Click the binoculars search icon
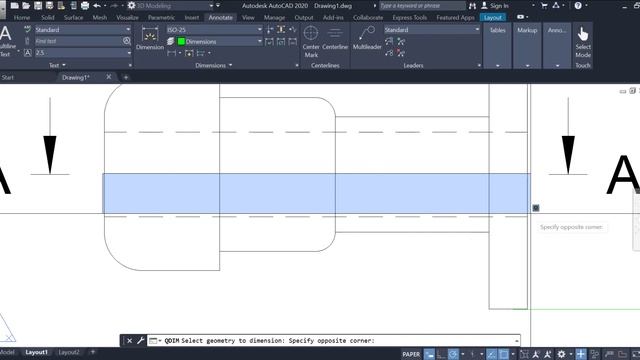This screenshot has width=640, height=360. point(472,6)
